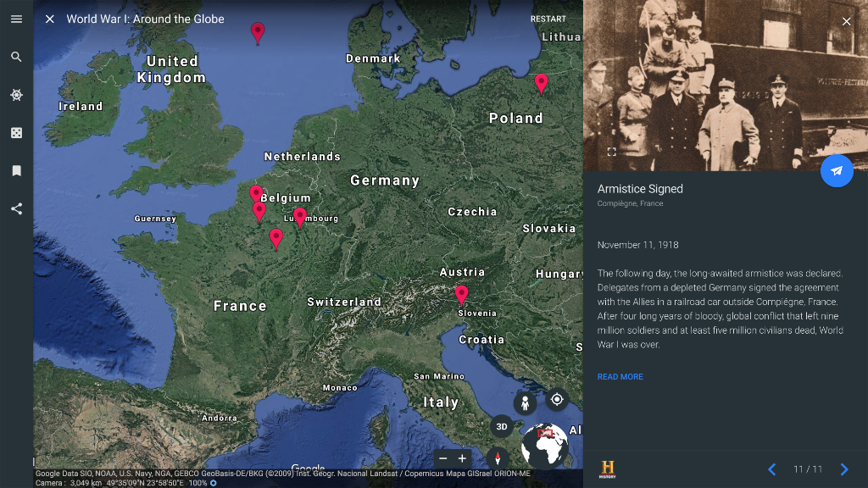Image resolution: width=868 pixels, height=488 pixels.
Task: Click the Germany map label
Action: 385,180
